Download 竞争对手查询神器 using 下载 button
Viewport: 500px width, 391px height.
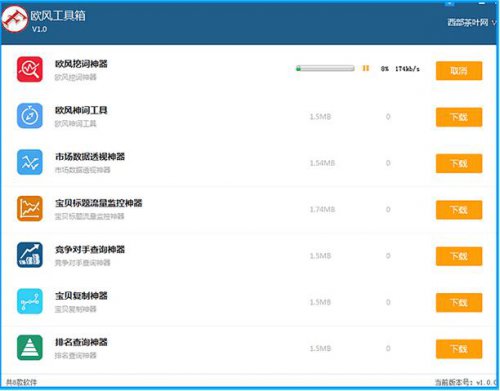tap(459, 256)
